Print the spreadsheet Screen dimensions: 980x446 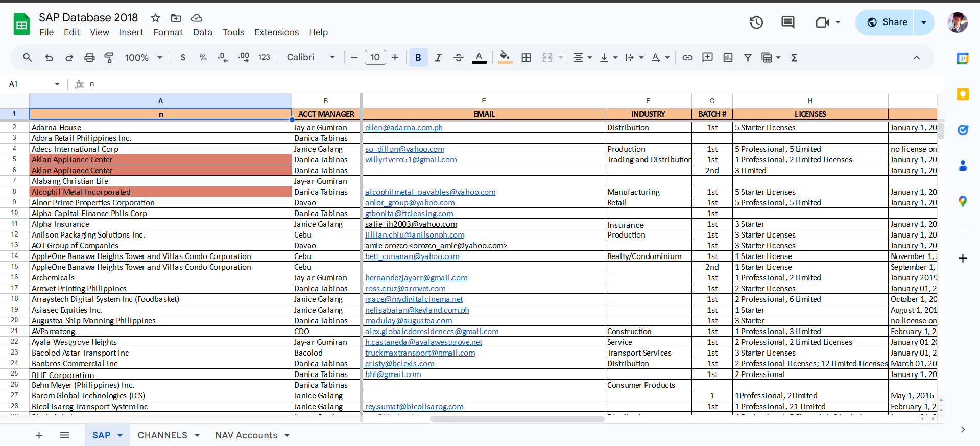click(89, 58)
